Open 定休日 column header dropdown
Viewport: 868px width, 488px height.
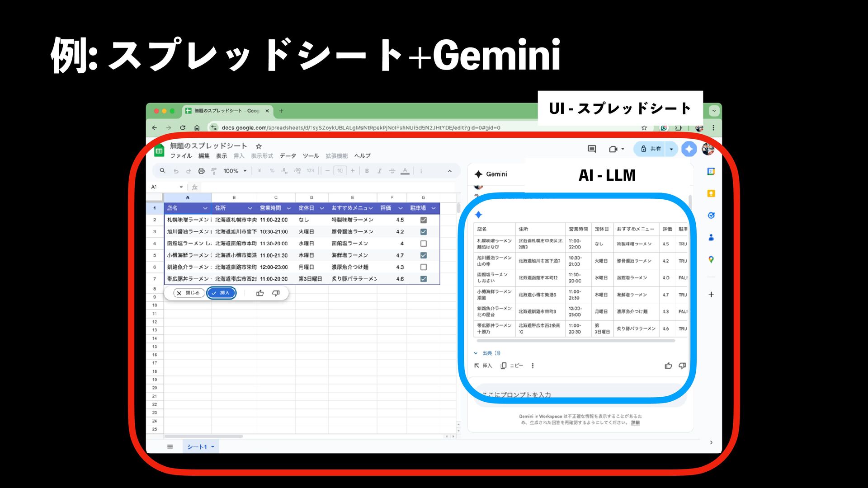pos(322,208)
